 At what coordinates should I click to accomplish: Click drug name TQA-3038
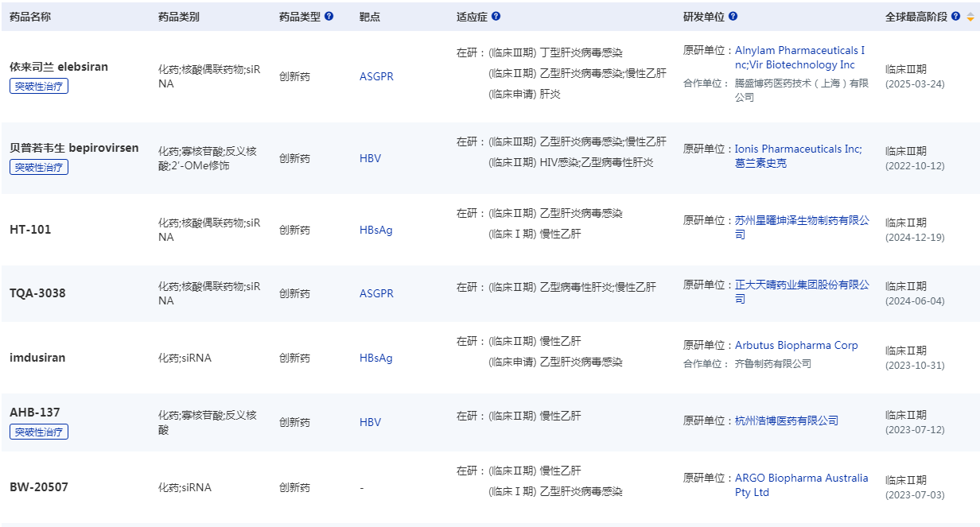point(37,293)
